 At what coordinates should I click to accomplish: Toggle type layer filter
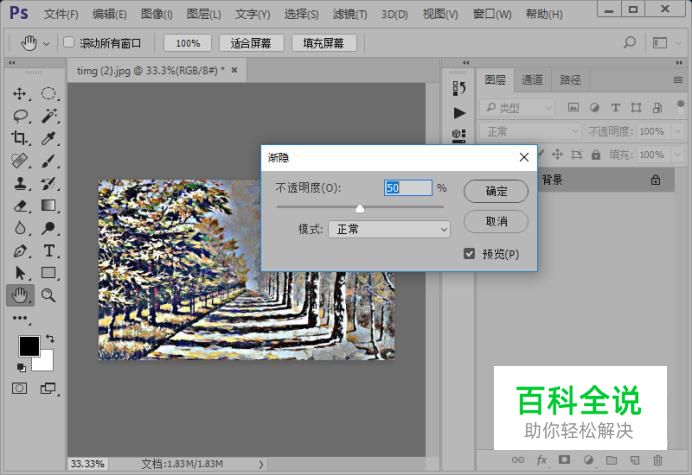(615, 107)
